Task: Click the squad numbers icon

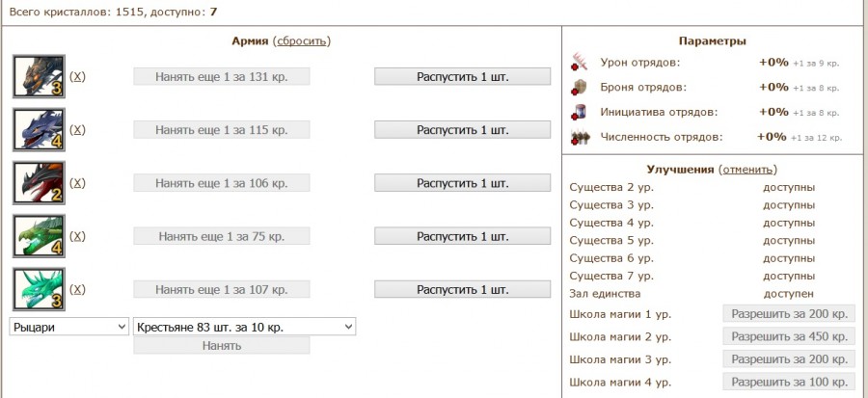Action: (x=580, y=137)
